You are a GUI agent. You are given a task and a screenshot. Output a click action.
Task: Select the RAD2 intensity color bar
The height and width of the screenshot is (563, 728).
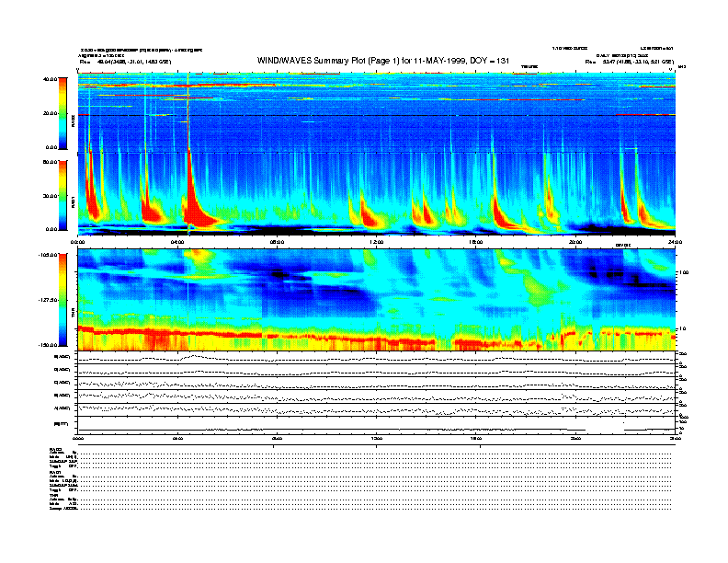[x=63, y=113]
